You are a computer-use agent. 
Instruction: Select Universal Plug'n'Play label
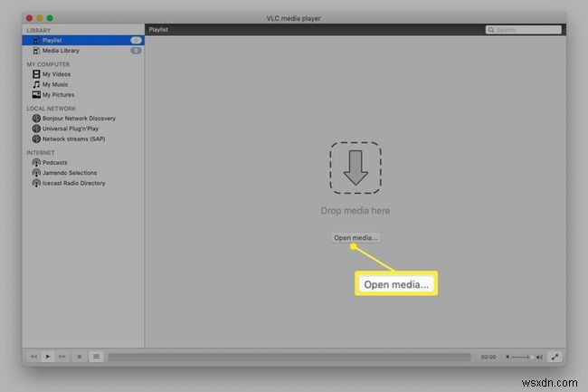click(71, 129)
